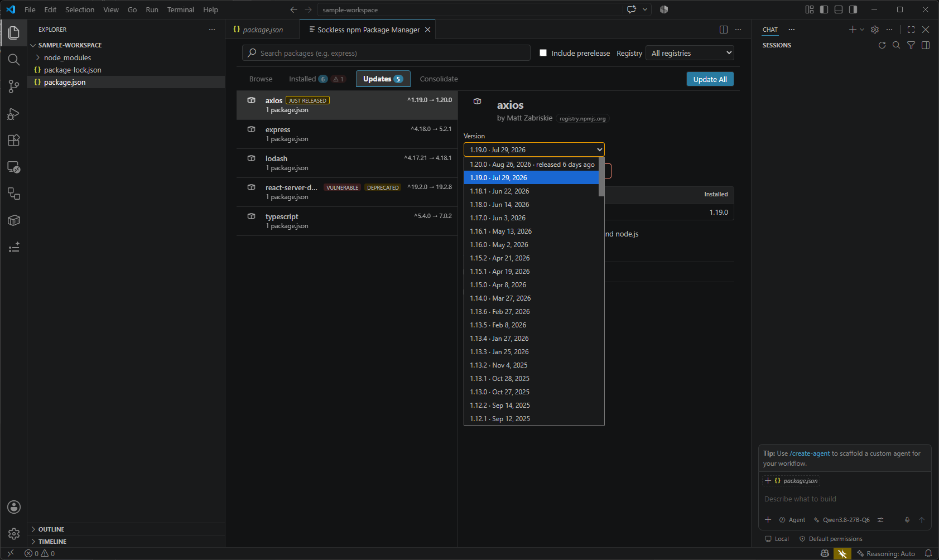Refresh the chat Sessions list
The height and width of the screenshot is (560, 939).
tap(882, 45)
